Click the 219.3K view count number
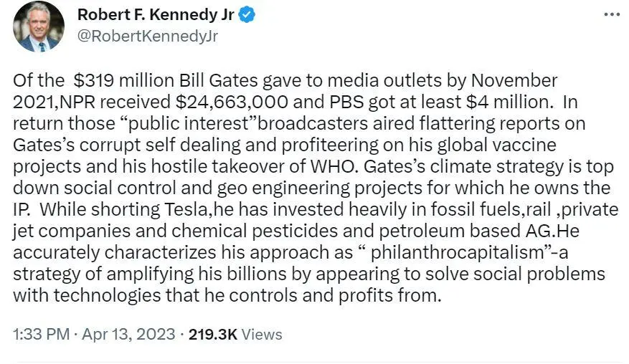Screen dimensions: 629x364 (x=212, y=335)
